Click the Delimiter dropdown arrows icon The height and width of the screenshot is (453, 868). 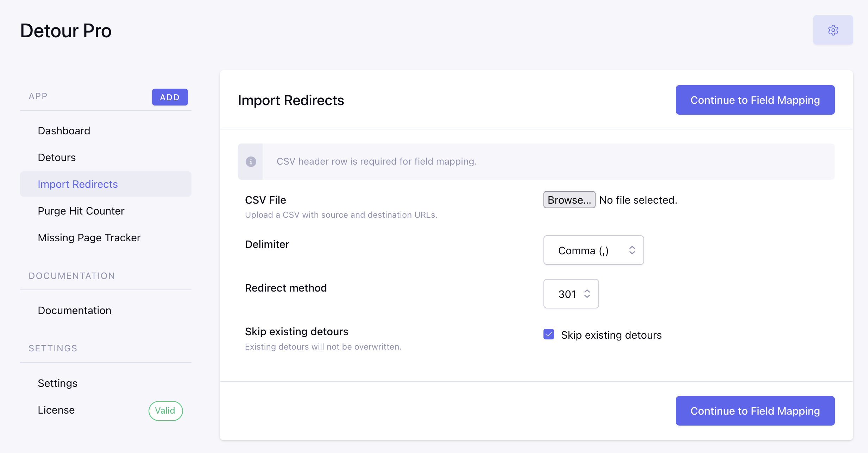click(x=632, y=250)
